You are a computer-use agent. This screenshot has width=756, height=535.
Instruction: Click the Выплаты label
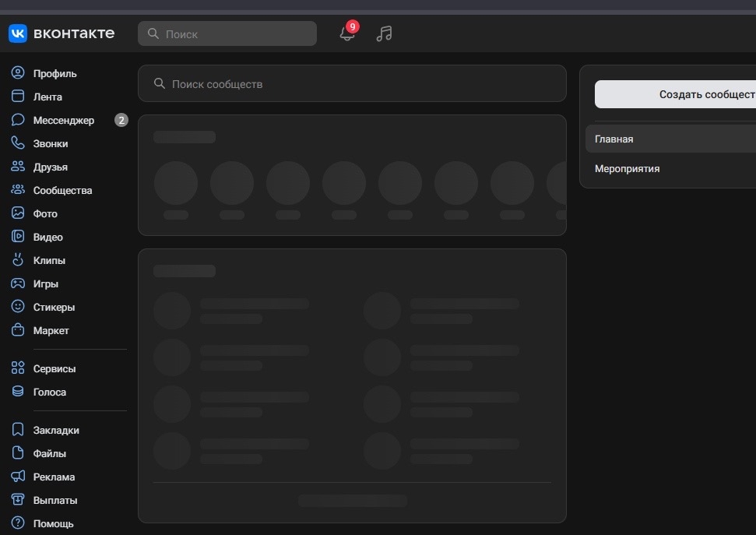55,501
